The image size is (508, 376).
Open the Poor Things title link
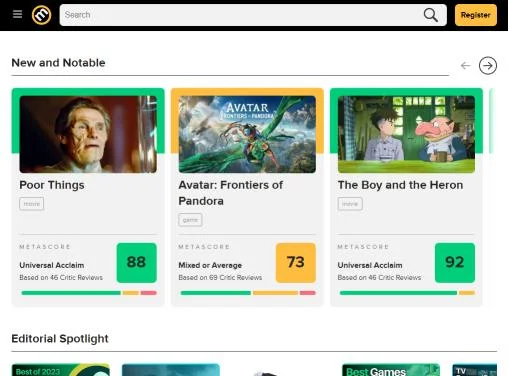[x=52, y=185]
